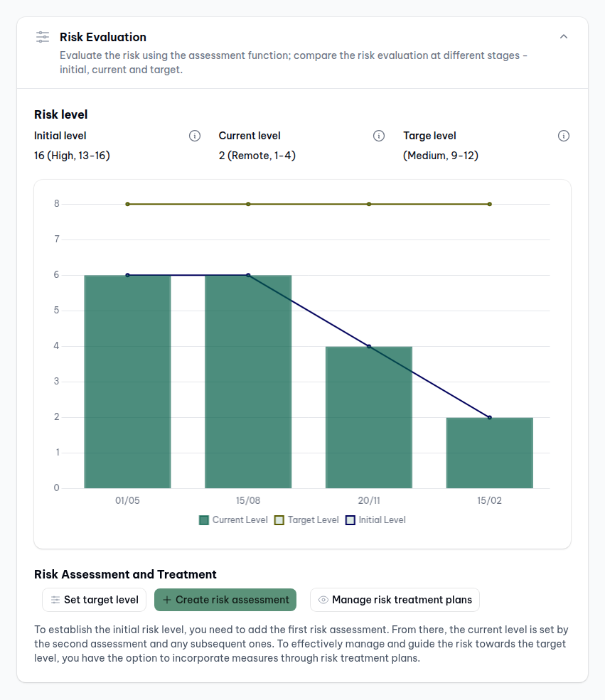Collapse the Risk Evaluation section chevron
Viewport: 605px width, 700px height.
(564, 37)
